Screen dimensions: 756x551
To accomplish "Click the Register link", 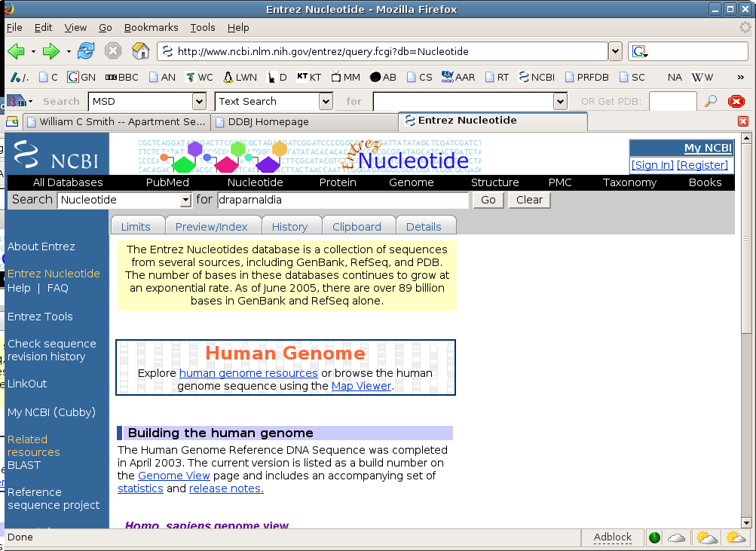I will tap(702, 165).
